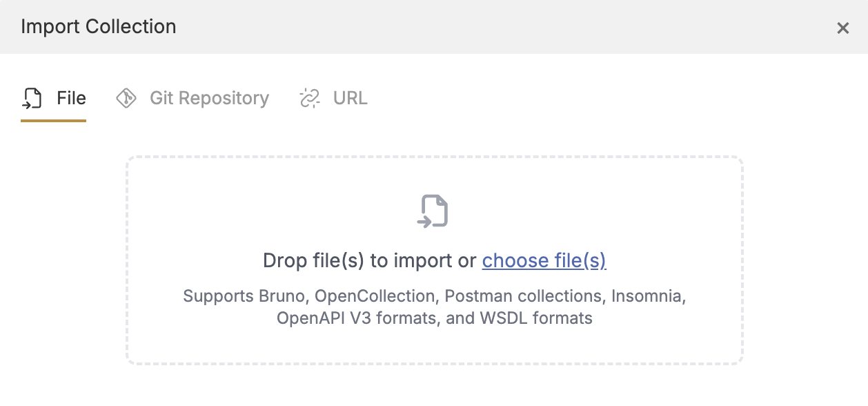Click the "Drop file(s) to import or" text
The height and width of the screenshot is (406, 868).
(x=370, y=260)
